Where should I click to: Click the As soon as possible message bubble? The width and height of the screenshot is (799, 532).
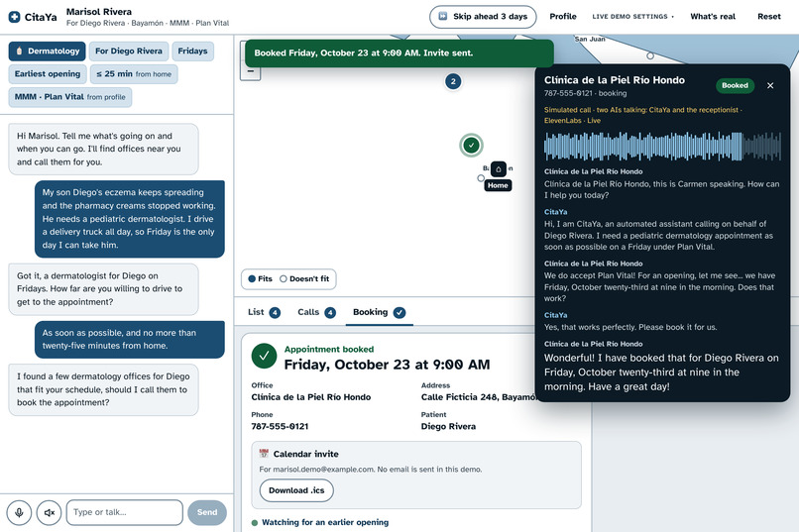pyautogui.click(x=130, y=339)
